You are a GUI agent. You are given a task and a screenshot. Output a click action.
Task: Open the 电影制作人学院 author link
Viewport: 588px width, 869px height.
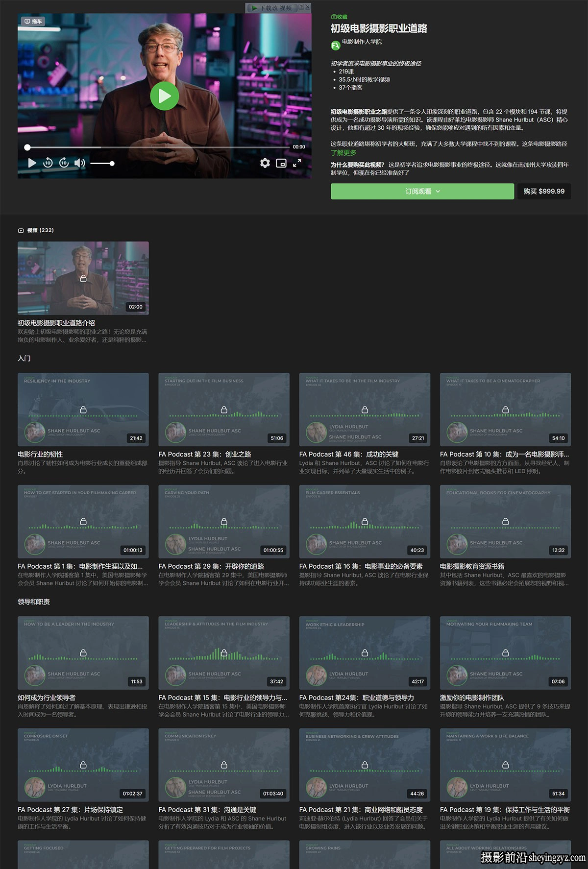(362, 42)
